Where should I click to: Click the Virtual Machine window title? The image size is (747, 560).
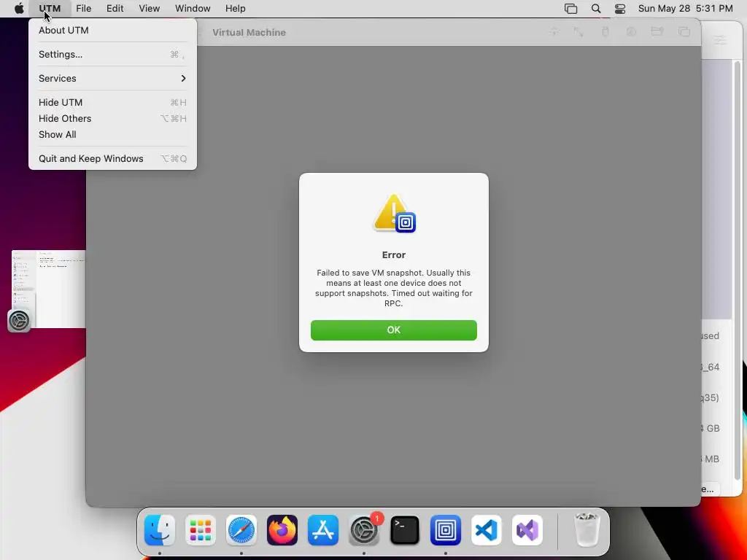pos(249,32)
